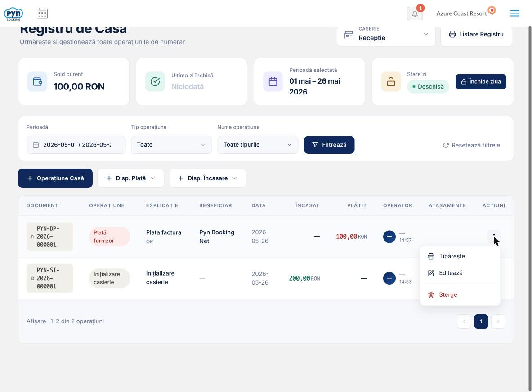The width and height of the screenshot is (532, 392).
Task: Click operator avatar at 14:53
Action: pyautogui.click(x=389, y=278)
